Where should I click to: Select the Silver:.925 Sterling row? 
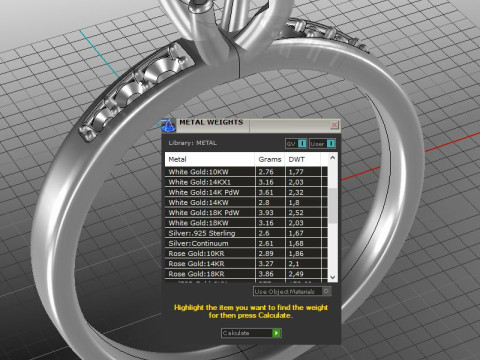pos(246,233)
